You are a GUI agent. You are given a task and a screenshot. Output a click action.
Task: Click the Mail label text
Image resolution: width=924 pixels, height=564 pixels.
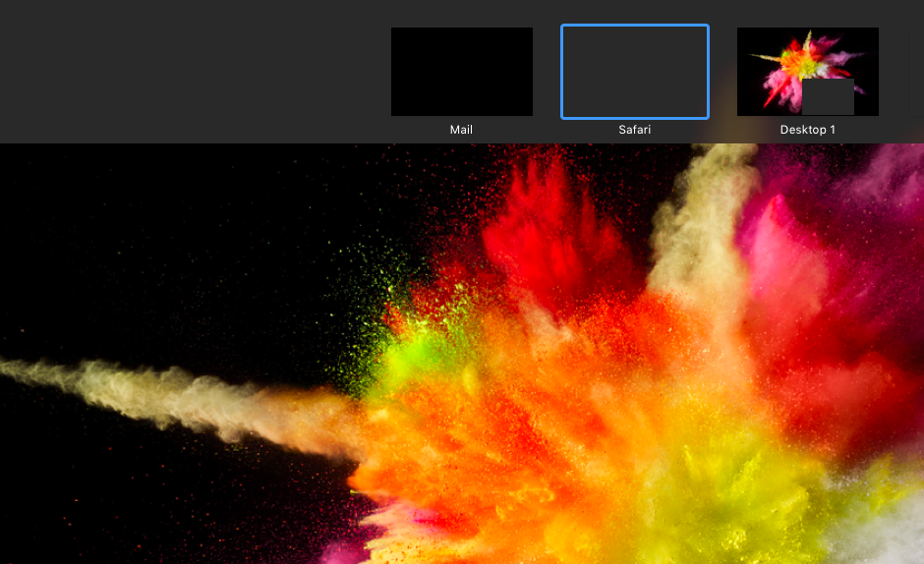tap(461, 130)
